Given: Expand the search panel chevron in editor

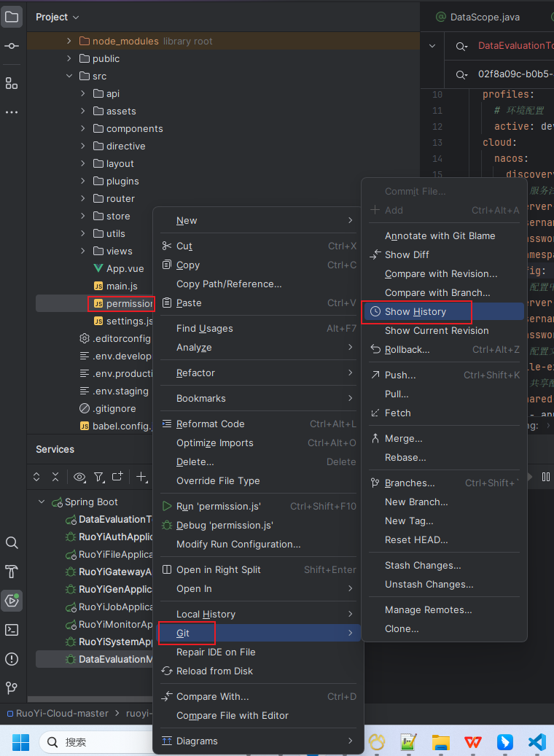Looking at the screenshot, I should [x=432, y=46].
